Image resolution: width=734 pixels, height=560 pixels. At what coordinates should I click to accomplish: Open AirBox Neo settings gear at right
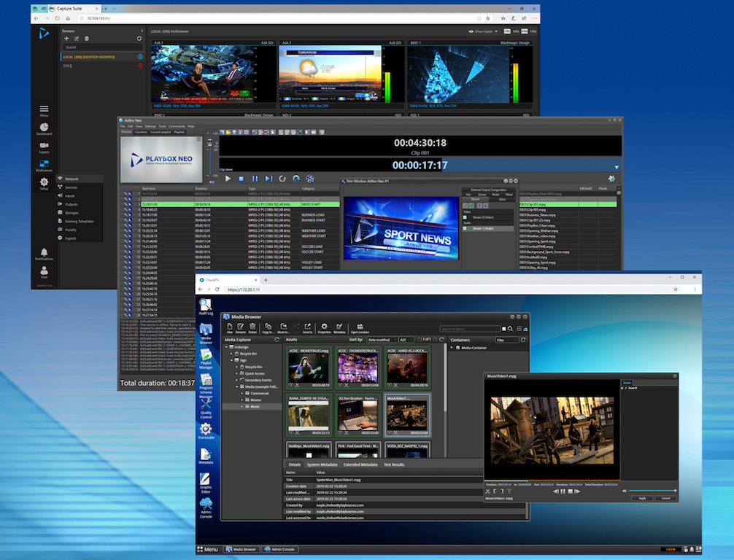(611, 179)
